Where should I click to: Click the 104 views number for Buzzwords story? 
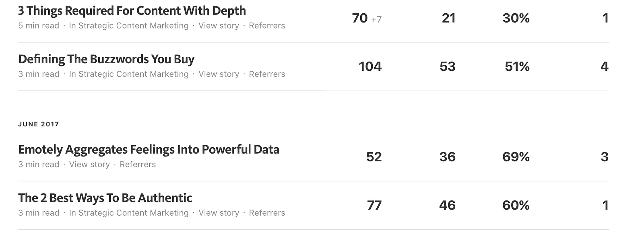(370, 66)
